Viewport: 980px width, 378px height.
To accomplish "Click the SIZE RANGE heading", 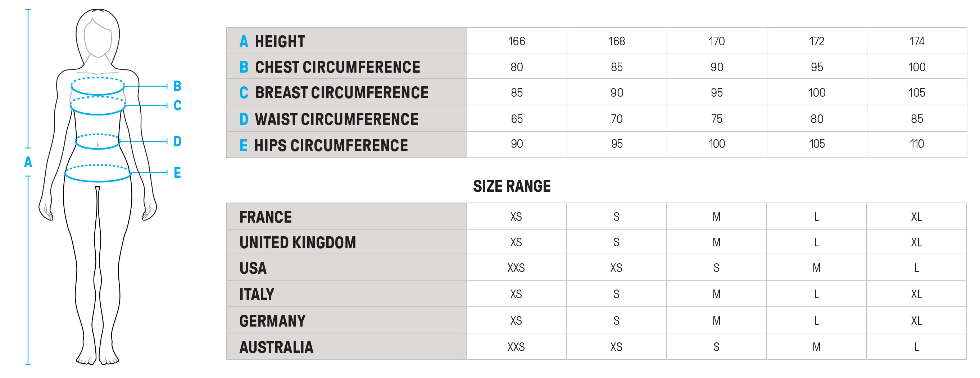I will (512, 186).
